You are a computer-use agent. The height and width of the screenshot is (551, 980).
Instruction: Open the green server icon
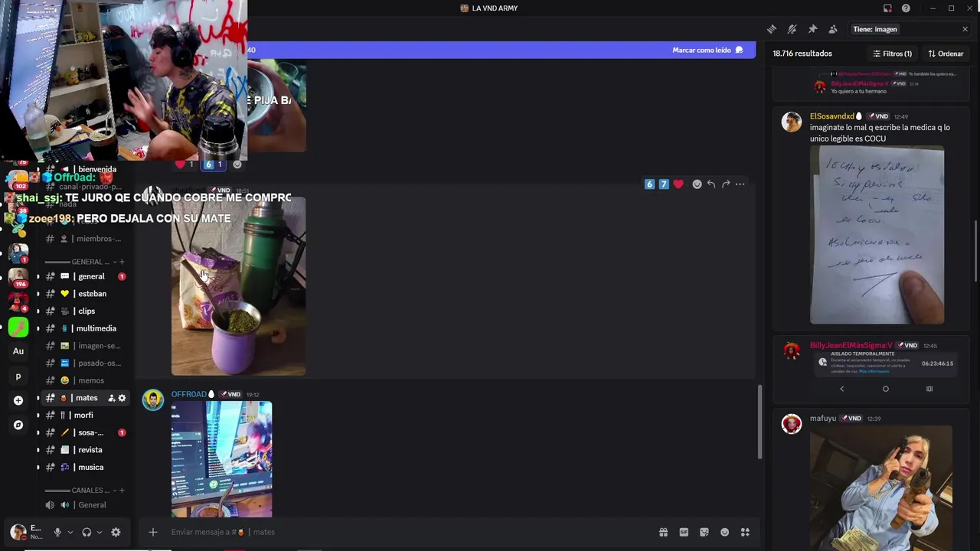point(18,327)
